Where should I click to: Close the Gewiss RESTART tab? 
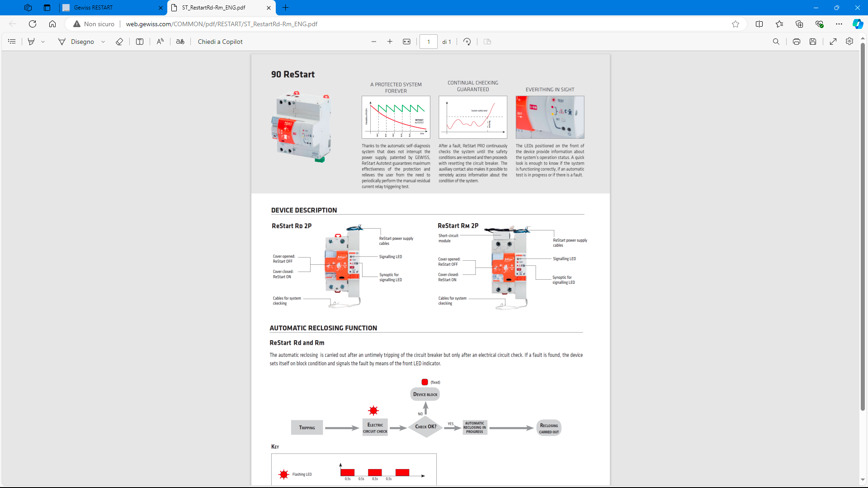tap(160, 8)
